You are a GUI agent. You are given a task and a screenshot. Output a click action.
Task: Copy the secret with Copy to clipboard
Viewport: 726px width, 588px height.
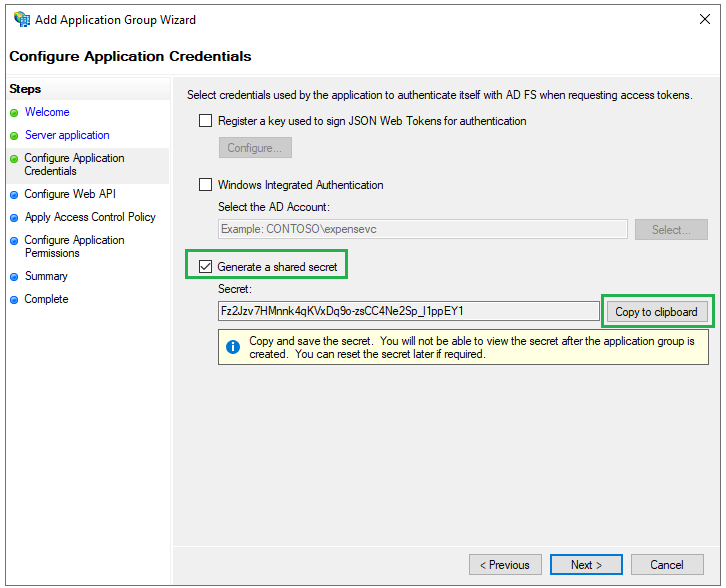(657, 312)
